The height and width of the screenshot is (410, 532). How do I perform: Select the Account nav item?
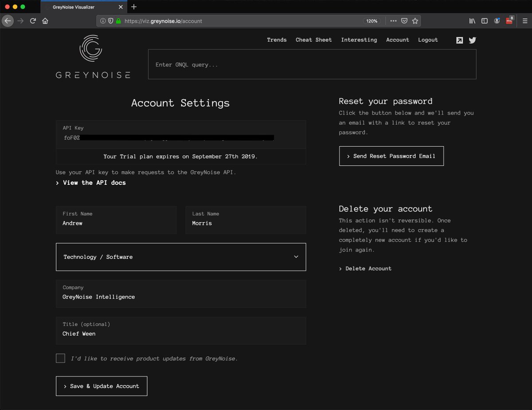click(398, 40)
